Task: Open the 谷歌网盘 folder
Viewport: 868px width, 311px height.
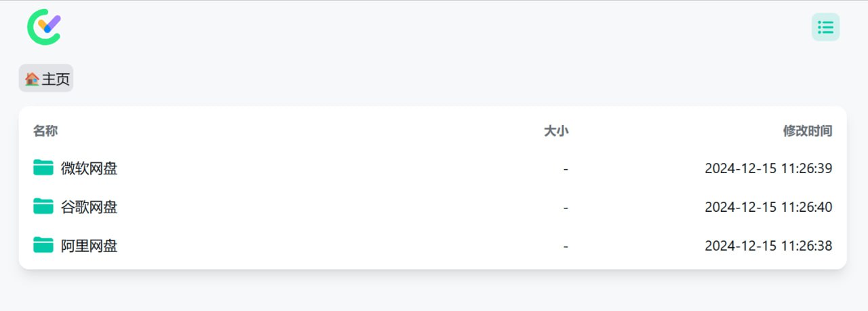Action: 89,206
